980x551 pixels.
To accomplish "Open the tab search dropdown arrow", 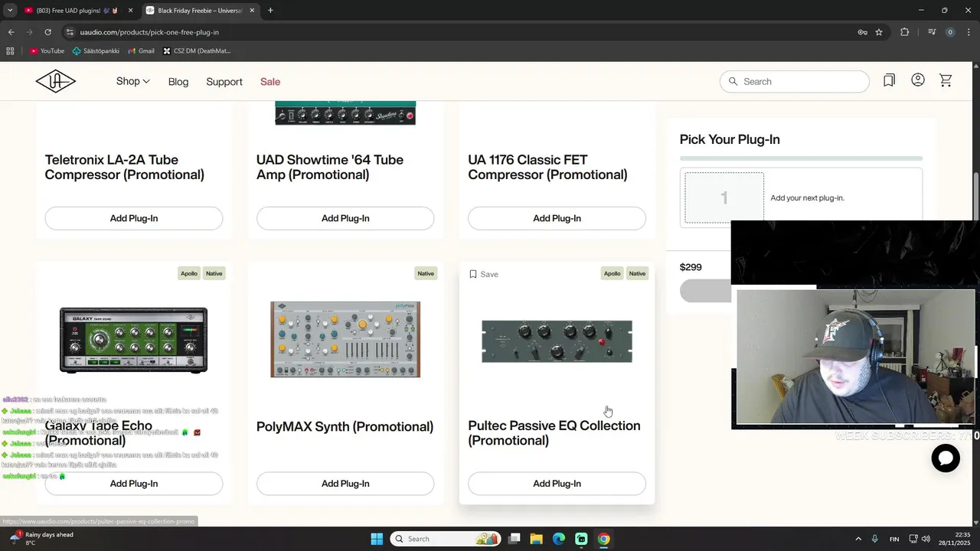I will (10, 11).
